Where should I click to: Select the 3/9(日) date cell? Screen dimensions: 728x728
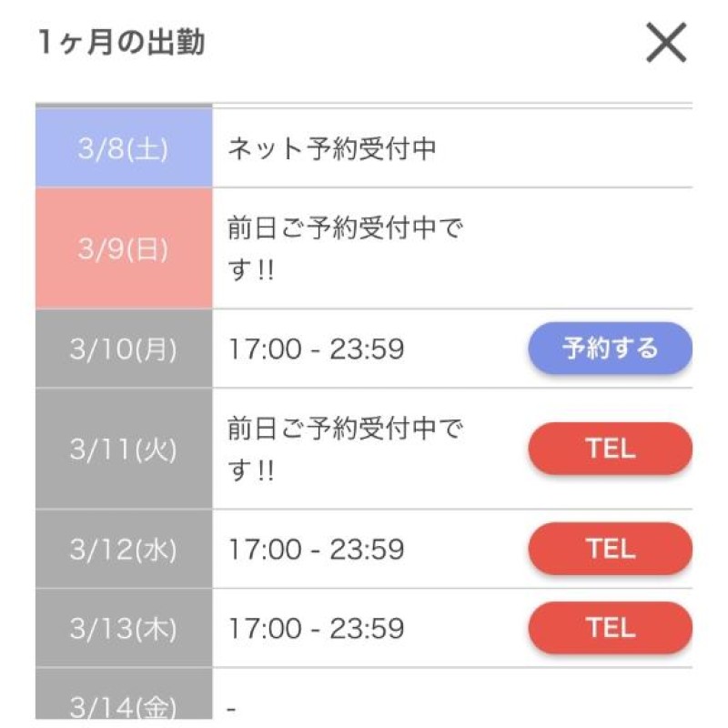124,248
